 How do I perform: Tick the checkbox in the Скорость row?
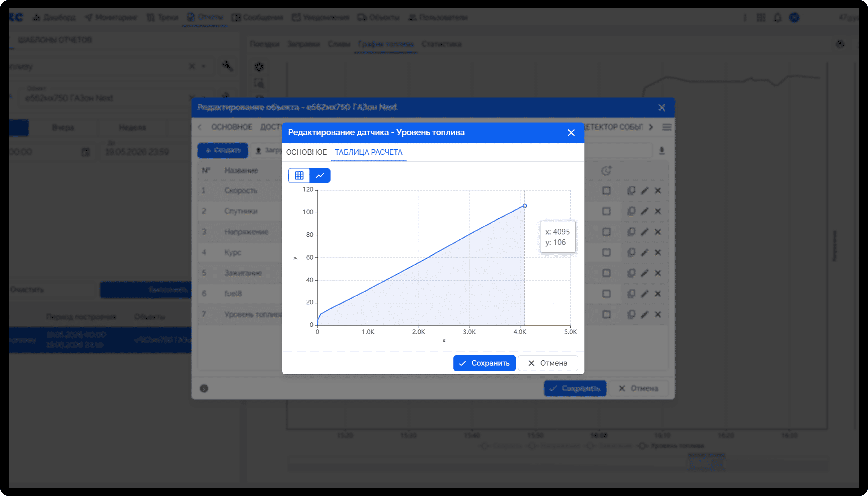click(606, 191)
